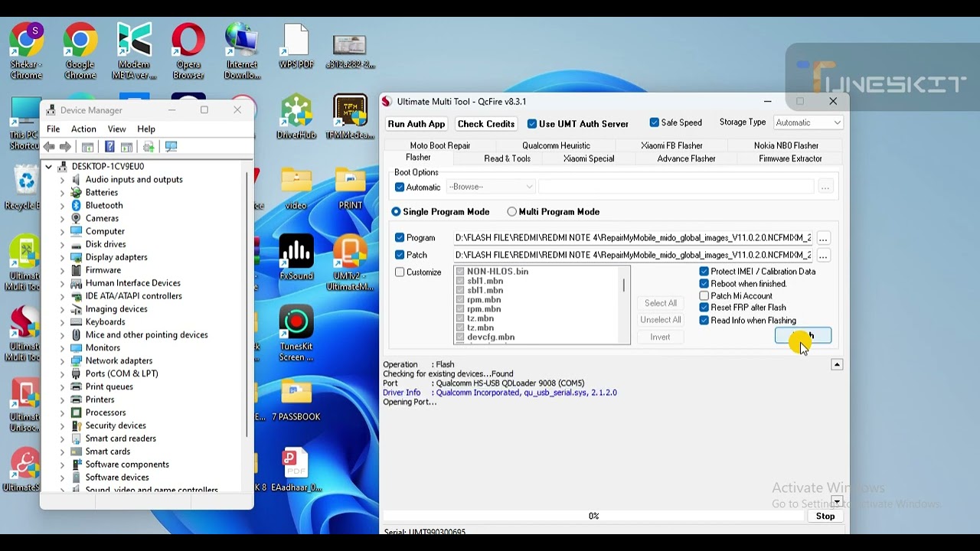Open the Modem META desktop shortcut
Screen dimensions: 980x551
pos(134,51)
